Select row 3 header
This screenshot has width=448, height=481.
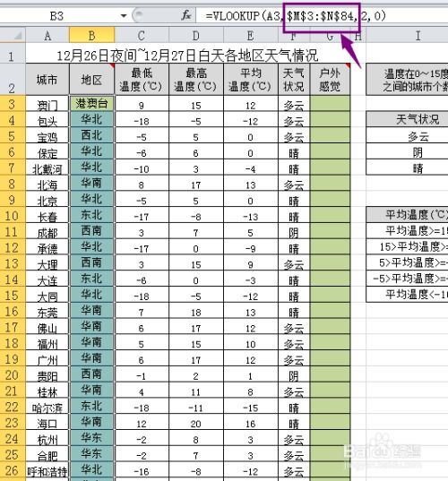(13, 104)
